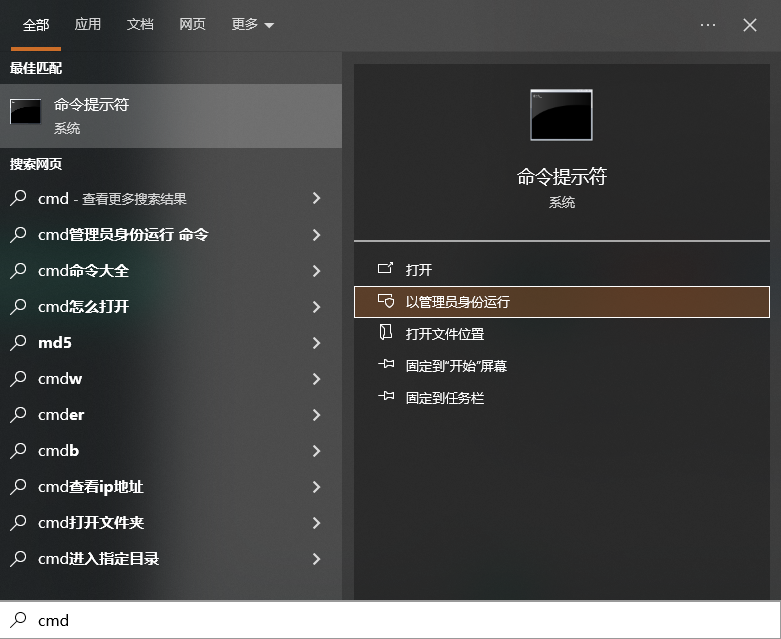Click the cmd查看ip地址 suggestion text

(x=91, y=487)
